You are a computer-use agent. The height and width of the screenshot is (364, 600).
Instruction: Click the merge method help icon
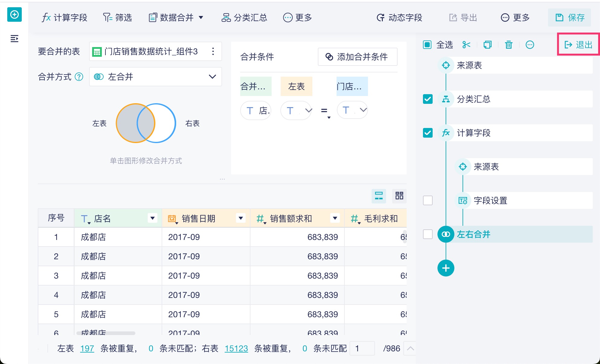[x=79, y=77]
